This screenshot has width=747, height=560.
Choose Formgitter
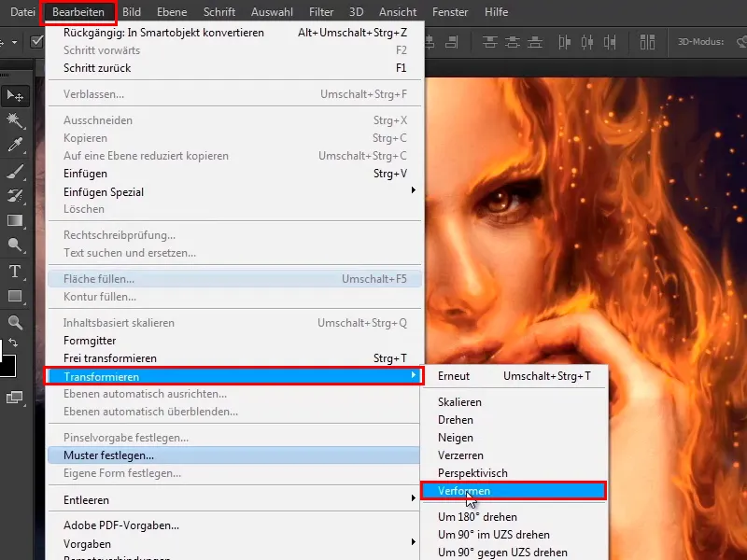click(x=235, y=341)
